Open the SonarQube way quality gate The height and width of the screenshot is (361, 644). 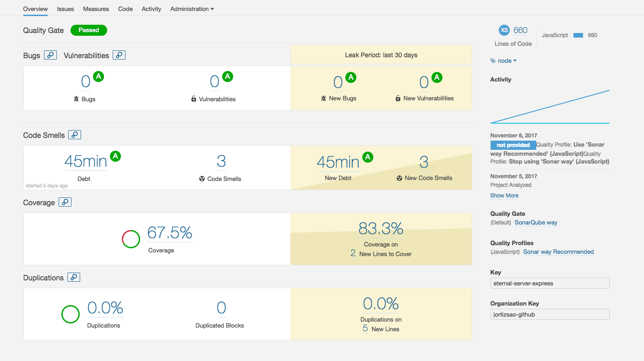tap(536, 222)
